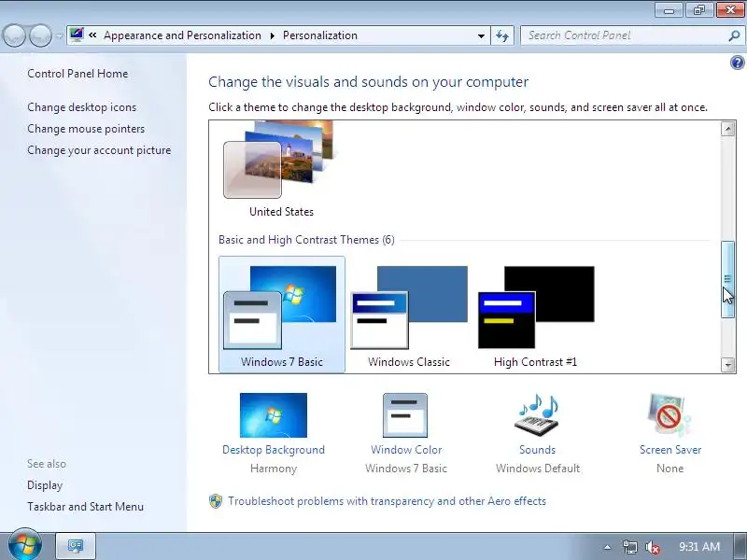
Task: Click the taskbar clock showing 9:31 AM
Action: tap(698, 547)
